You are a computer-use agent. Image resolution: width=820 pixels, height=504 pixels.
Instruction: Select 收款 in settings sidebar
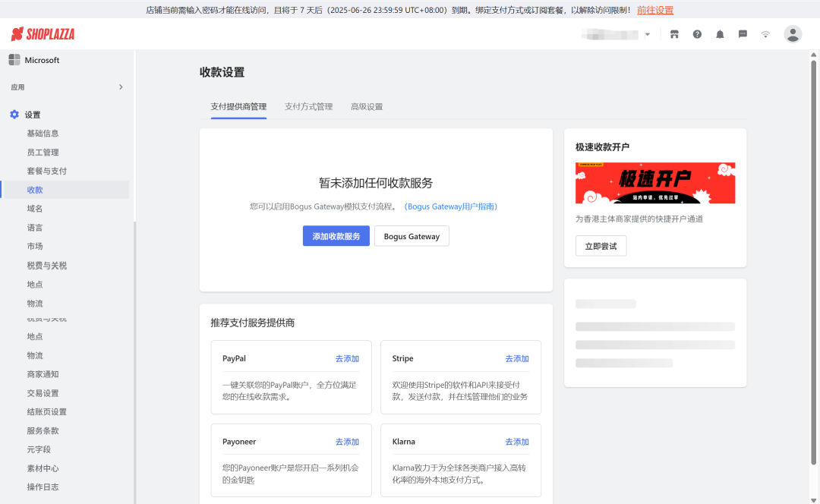35,190
